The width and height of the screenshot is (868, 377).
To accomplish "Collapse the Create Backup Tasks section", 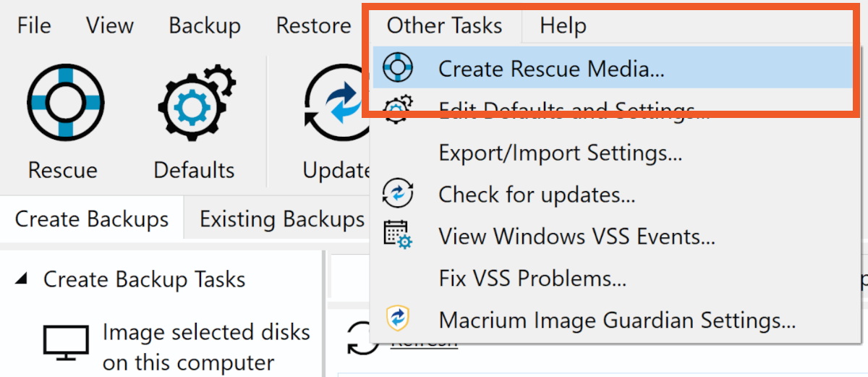I will pos(22,279).
